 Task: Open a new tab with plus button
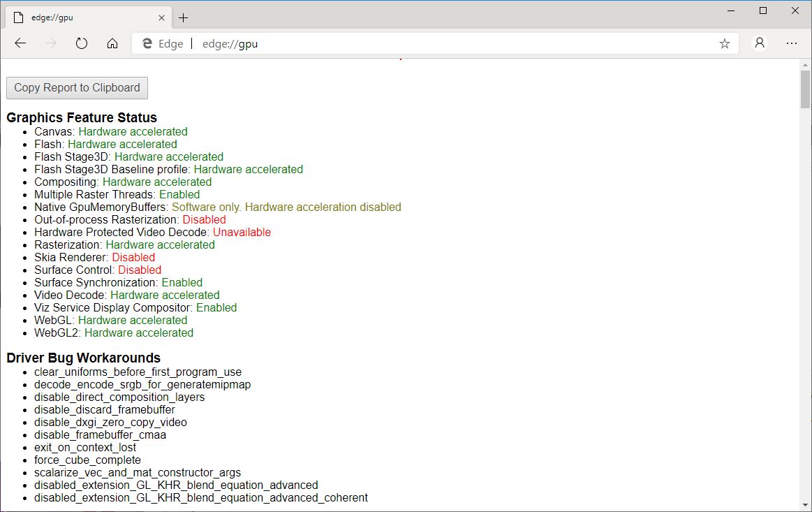(184, 17)
